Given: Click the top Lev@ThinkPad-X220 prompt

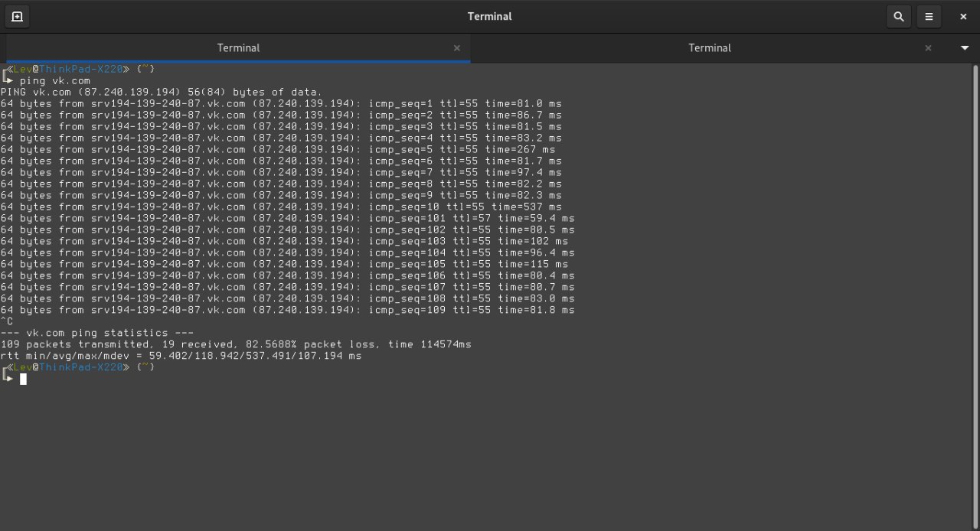Looking at the screenshot, I should (x=79, y=69).
